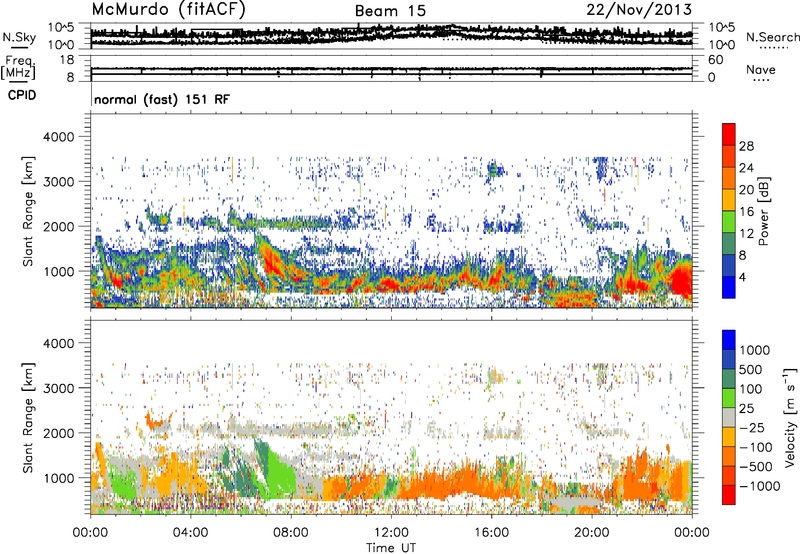This screenshot has height=554, width=800.
Task: Select 'Slant Range [km]' beside the Velocity panel
Action: click(29, 417)
